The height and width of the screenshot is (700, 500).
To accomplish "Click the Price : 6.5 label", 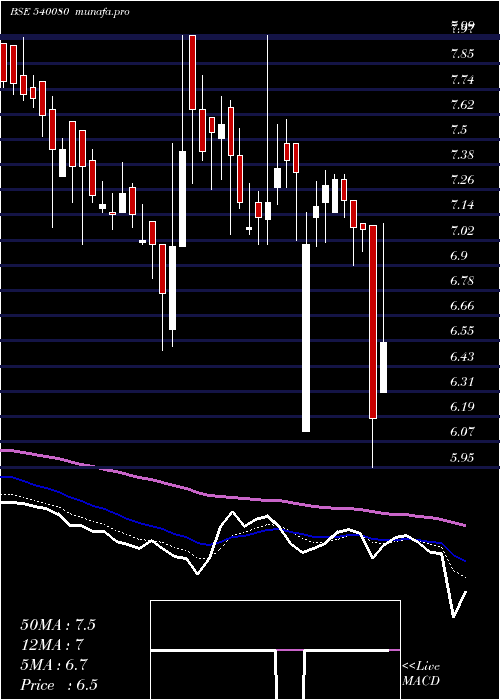I will tap(59, 685).
